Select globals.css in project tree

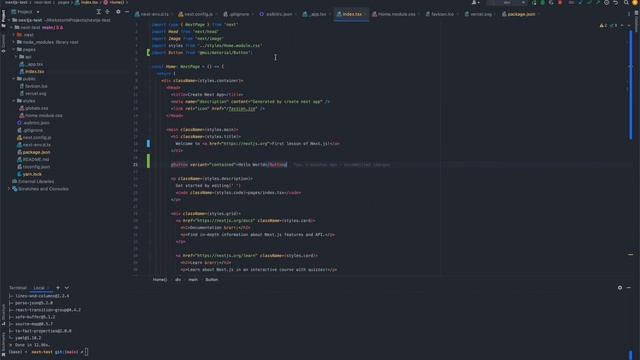click(33, 108)
